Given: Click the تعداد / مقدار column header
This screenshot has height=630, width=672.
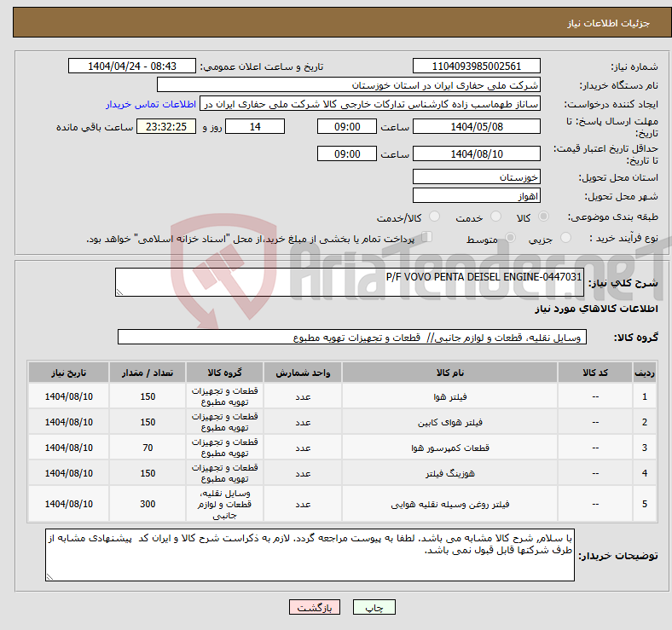Looking at the screenshot, I should (x=148, y=373).
